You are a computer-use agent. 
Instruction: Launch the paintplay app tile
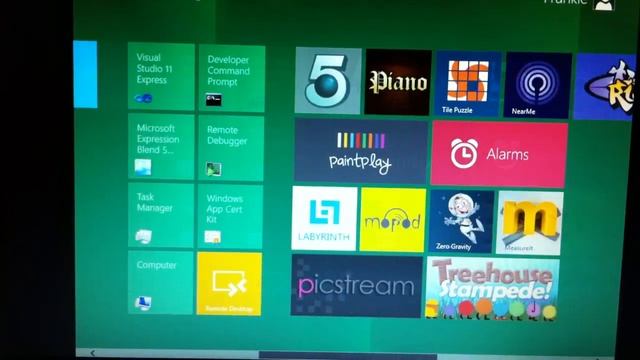coord(361,151)
